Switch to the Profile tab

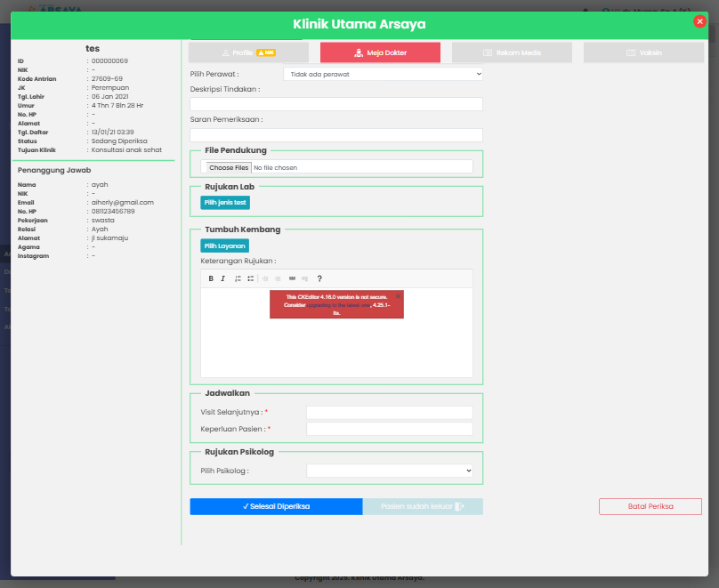pyautogui.click(x=248, y=53)
